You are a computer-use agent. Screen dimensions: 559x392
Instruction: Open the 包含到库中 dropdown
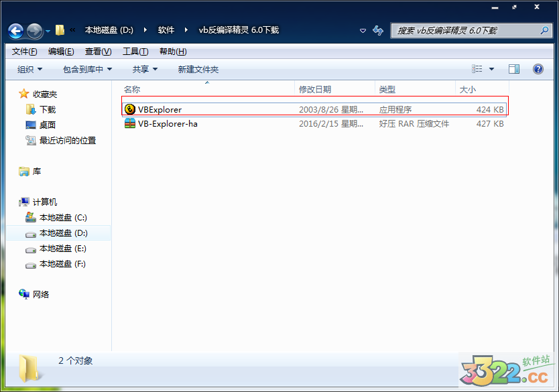click(x=87, y=70)
